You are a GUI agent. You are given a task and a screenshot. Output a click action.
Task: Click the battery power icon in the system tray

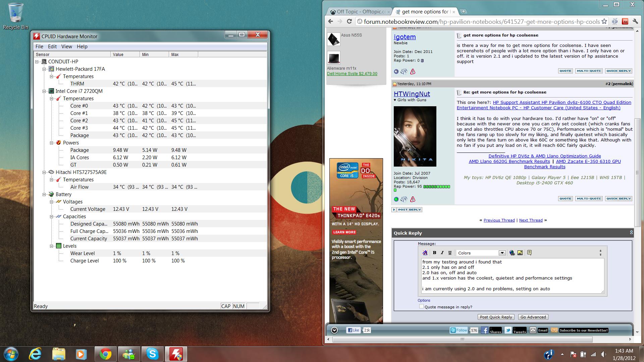click(583, 354)
